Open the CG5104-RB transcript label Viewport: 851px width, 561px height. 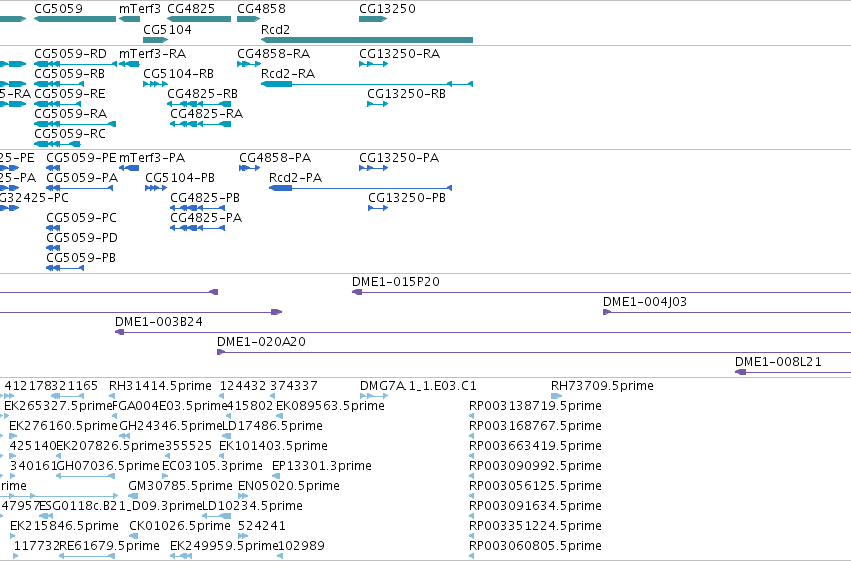pyautogui.click(x=179, y=74)
